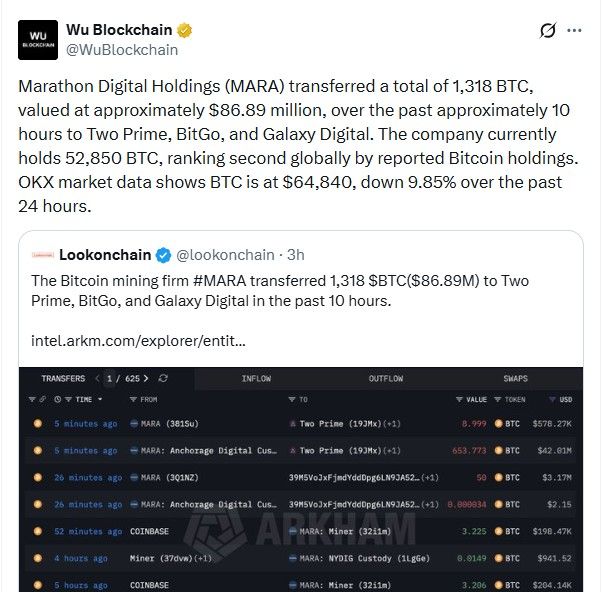Viewport: 602px width, 592px height.
Task: Click the Lookonchain blue verified checkmark
Action: click(164, 255)
